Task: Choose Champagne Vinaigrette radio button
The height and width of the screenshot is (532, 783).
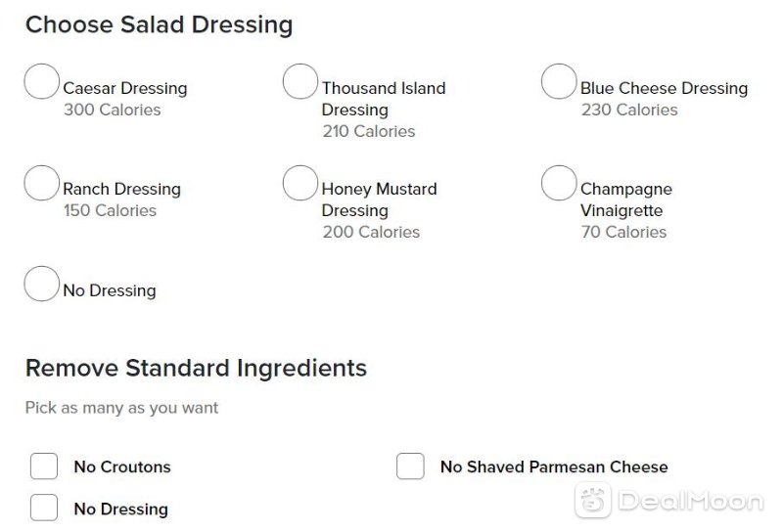Action: (x=559, y=183)
